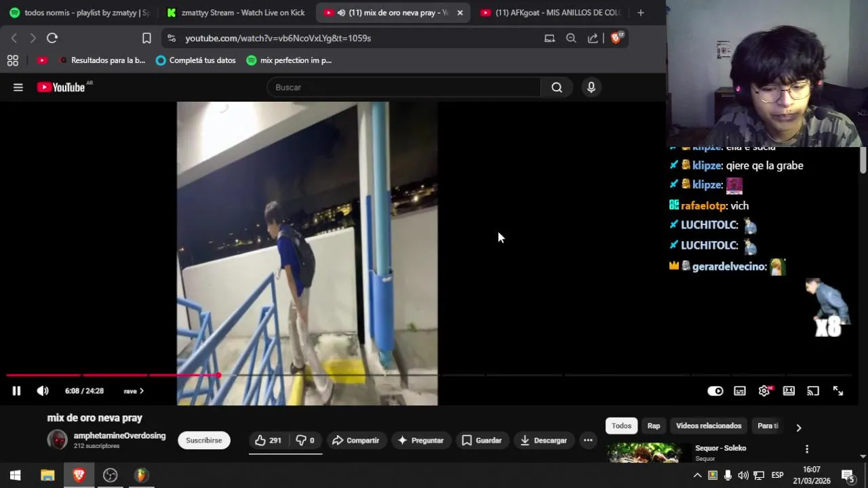The width and height of the screenshot is (868, 488).
Task: Click the Preguntar button
Action: click(x=420, y=441)
